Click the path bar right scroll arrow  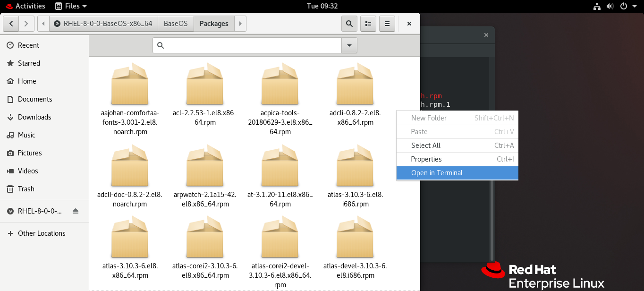click(240, 24)
